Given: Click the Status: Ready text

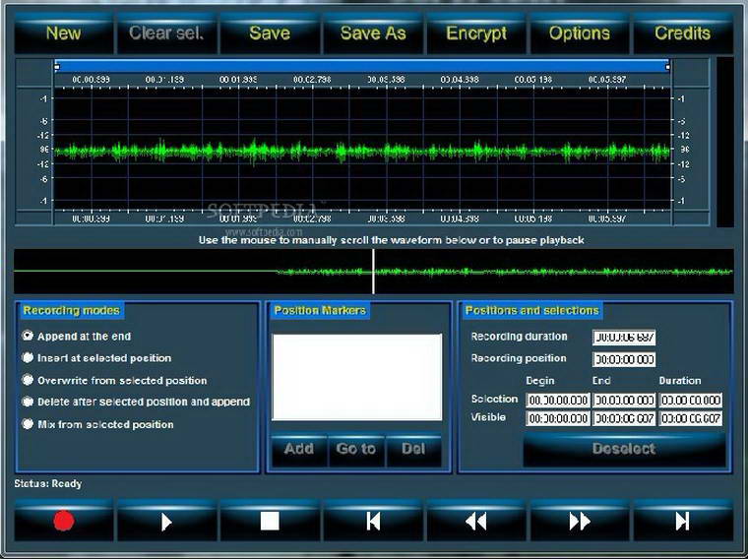Looking at the screenshot, I should [x=47, y=483].
